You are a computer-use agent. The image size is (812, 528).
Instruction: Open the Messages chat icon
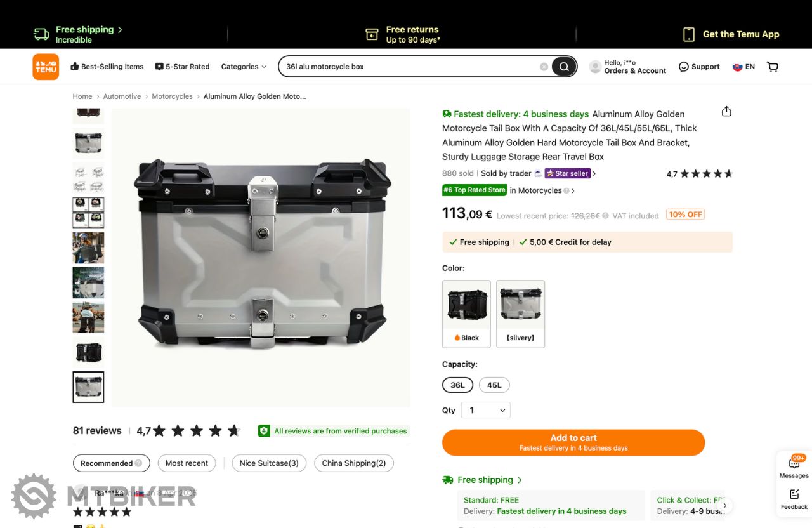[794, 465]
